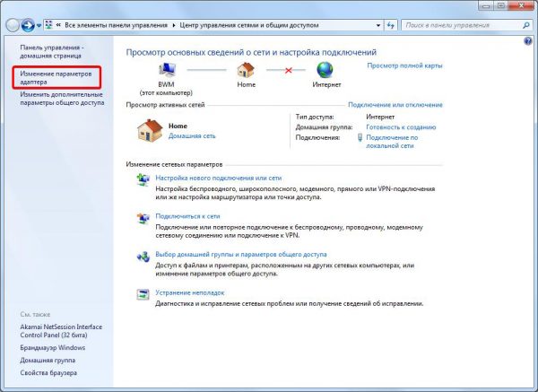This screenshot has height=392, width=538.
Task: Click the 'Изменение сетевых параметров' section label
Action: (x=174, y=165)
